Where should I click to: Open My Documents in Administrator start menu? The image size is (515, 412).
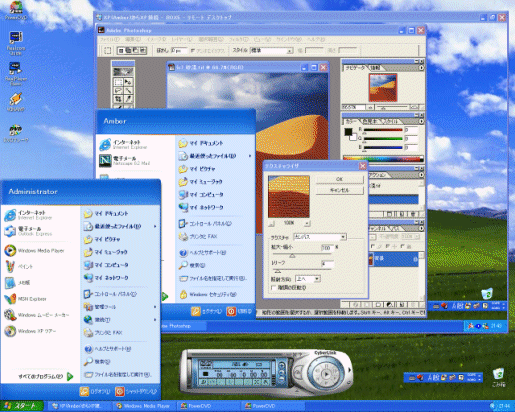coord(106,214)
